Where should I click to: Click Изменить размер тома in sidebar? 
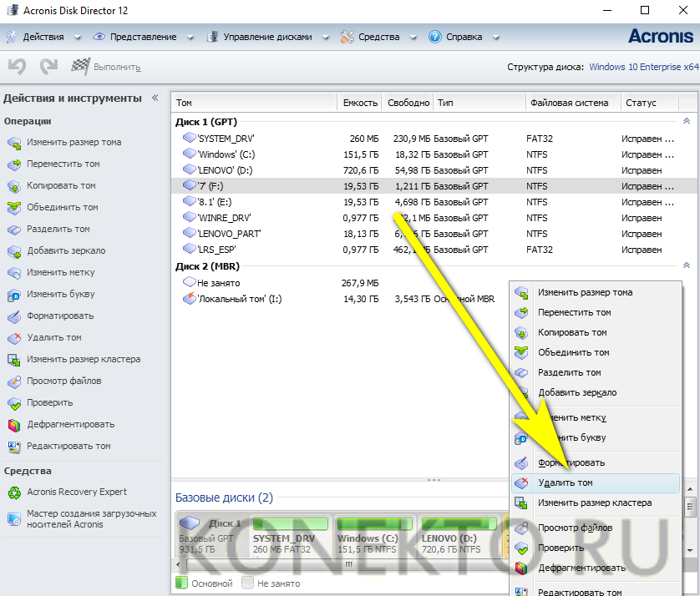(74, 143)
